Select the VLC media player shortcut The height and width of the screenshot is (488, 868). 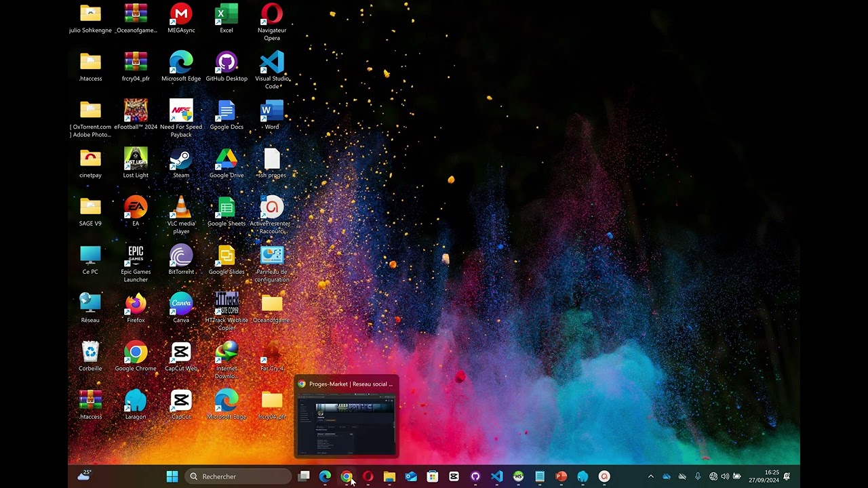(x=181, y=216)
